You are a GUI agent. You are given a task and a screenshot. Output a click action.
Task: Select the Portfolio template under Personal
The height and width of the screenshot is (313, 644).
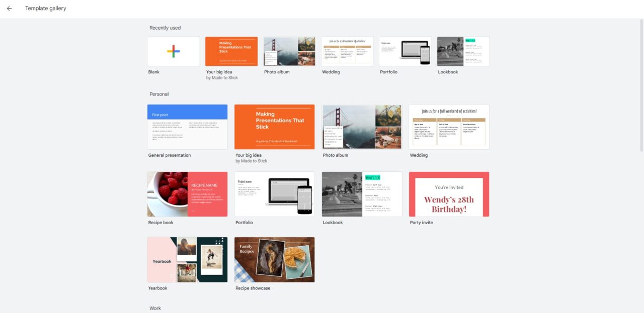274,194
